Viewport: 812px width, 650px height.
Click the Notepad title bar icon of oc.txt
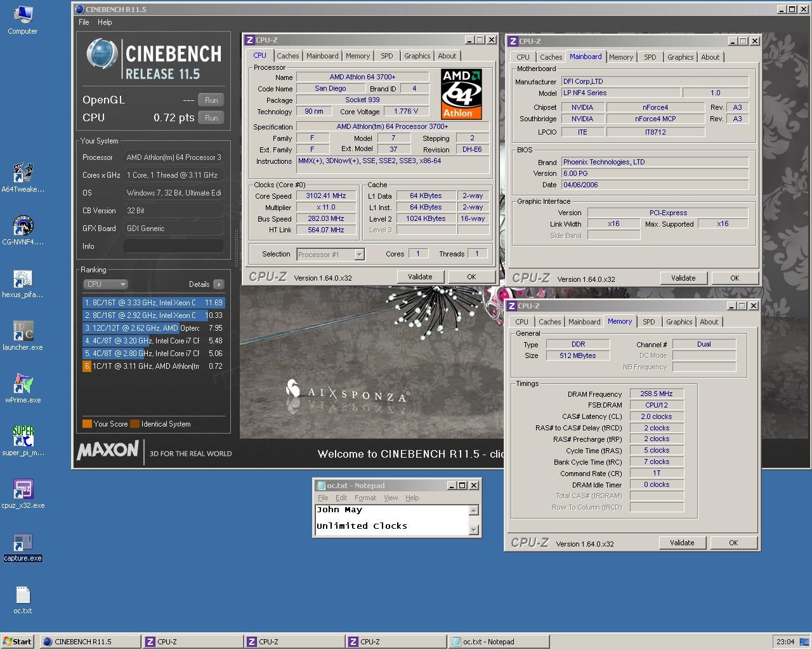click(320, 486)
